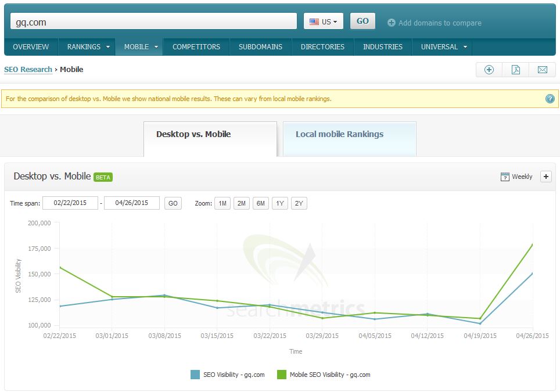This screenshot has width=560, height=392.
Task: Open the US country dropdown
Action: pos(323,21)
